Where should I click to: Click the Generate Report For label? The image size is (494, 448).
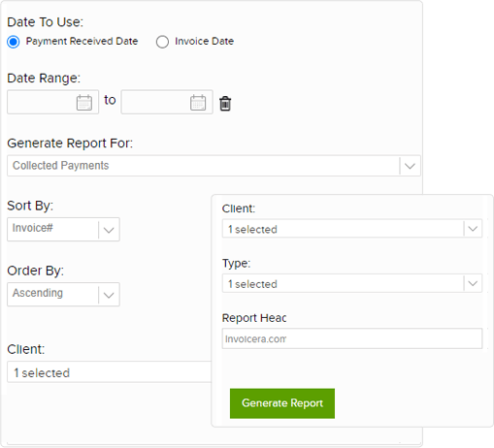click(x=70, y=144)
